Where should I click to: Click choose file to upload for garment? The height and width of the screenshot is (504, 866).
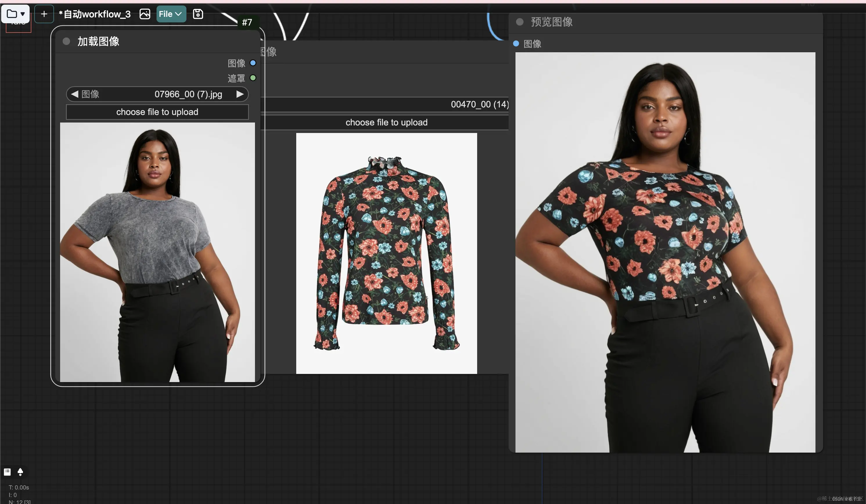tap(386, 122)
